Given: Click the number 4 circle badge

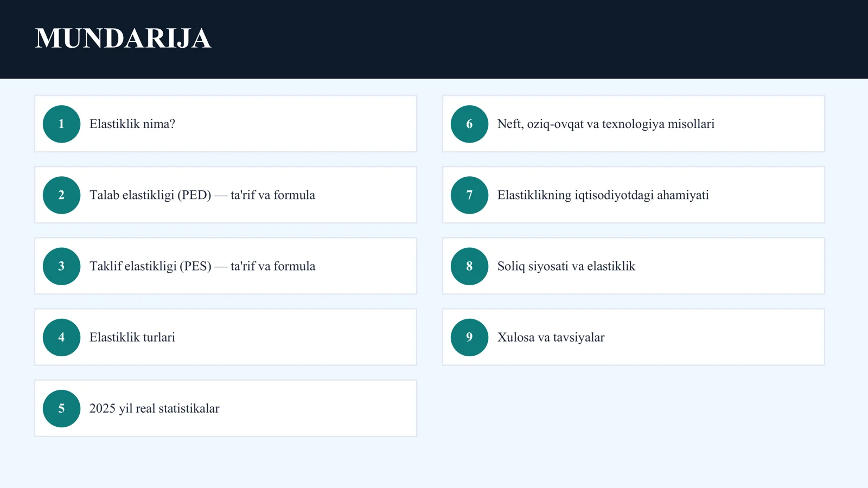Looking at the screenshot, I should [61, 337].
